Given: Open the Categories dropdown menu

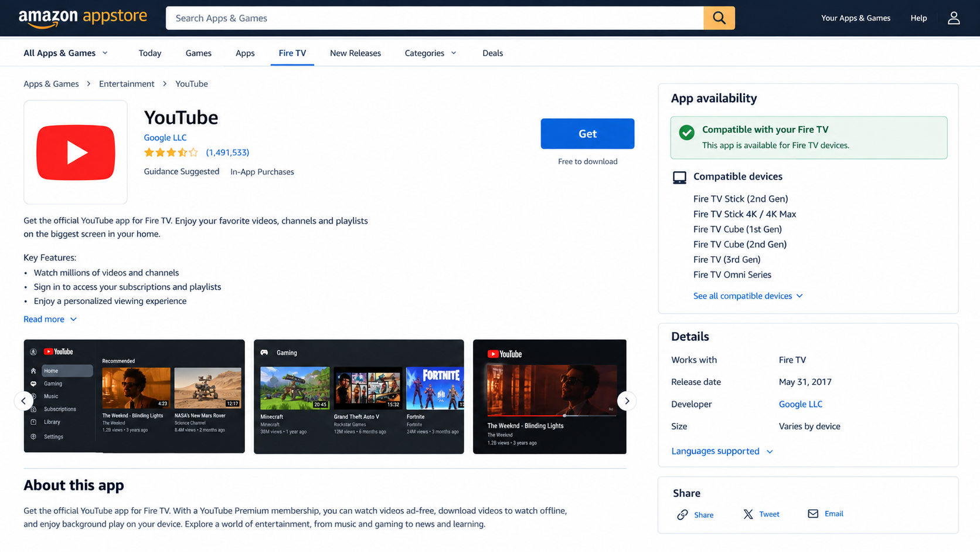Looking at the screenshot, I should tap(430, 53).
